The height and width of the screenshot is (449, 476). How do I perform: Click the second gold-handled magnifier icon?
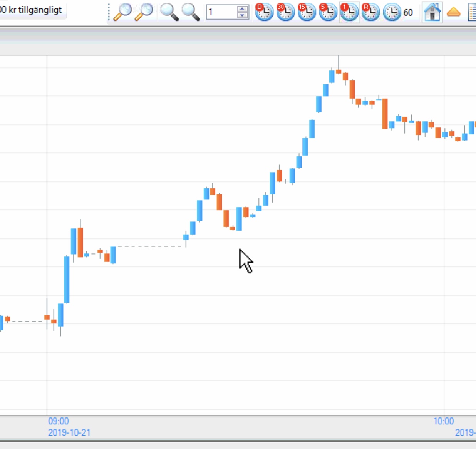(144, 12)
